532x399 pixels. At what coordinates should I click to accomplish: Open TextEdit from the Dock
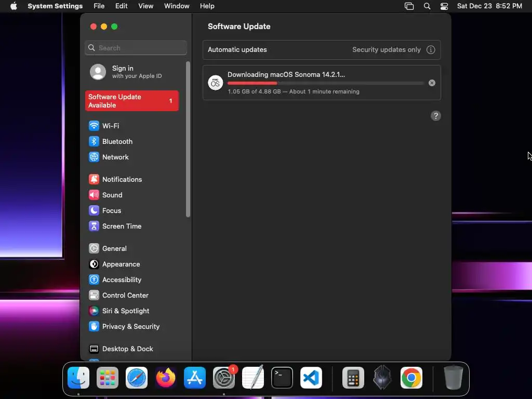(x=253, y=378)
